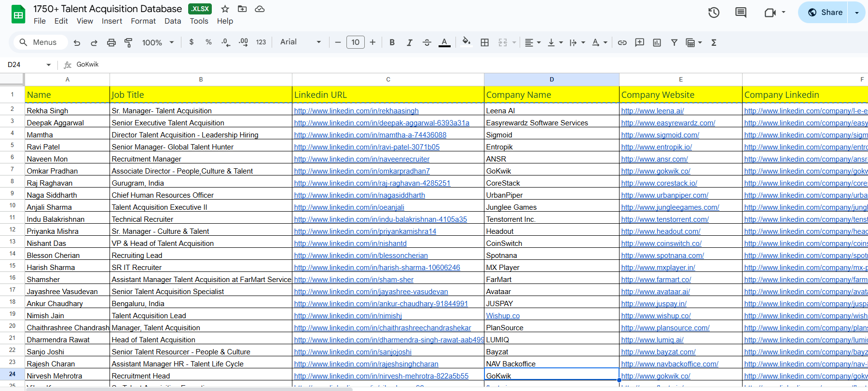This screenshot has height=391, width=868.
Task: Open number format 123 menu
Action: [x=261, y=42]
